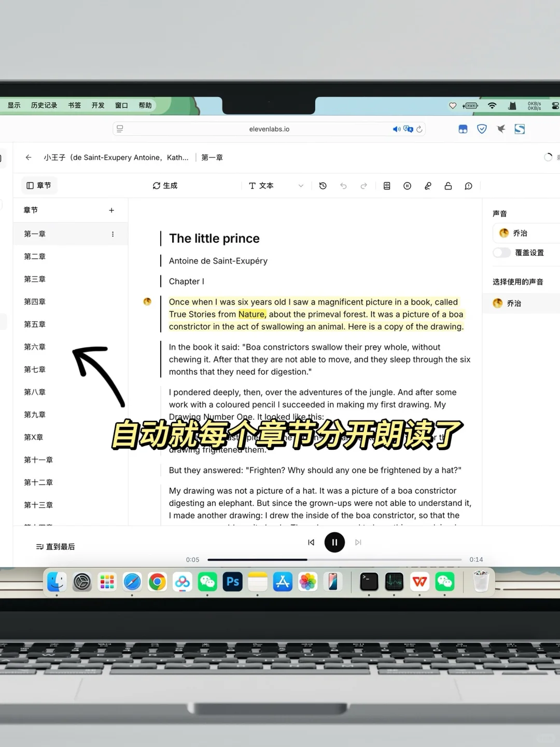This screenshot has width=560, height=747.
Task: Click the reader view icon in address bar
Action: tap(120, 129)
